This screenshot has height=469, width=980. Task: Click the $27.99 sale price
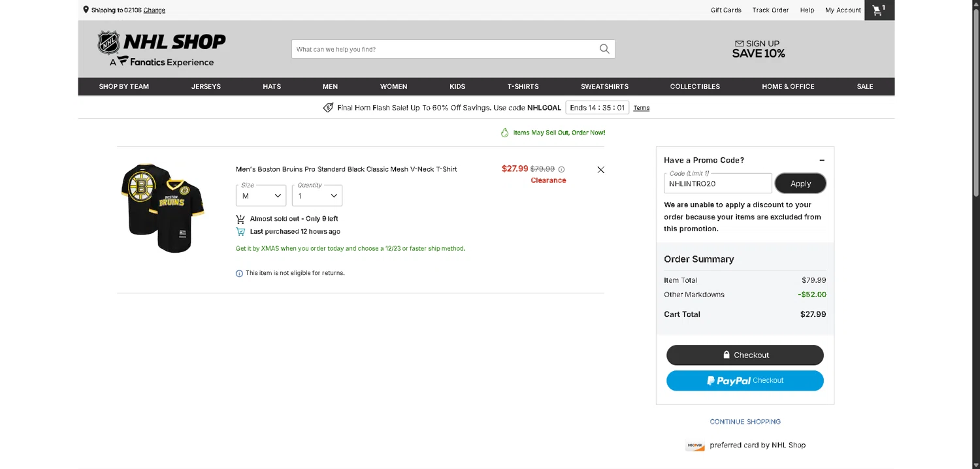(515, 169)
